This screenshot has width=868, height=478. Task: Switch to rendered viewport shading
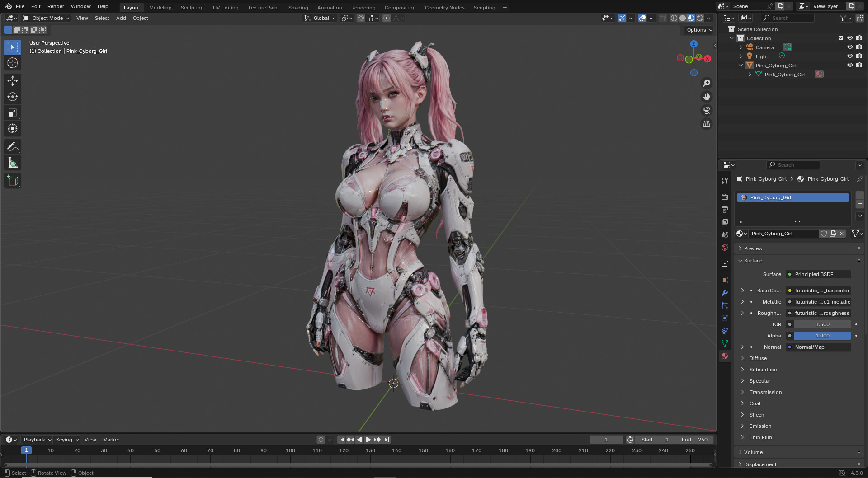pyautogui.click(x=700, y=18)
